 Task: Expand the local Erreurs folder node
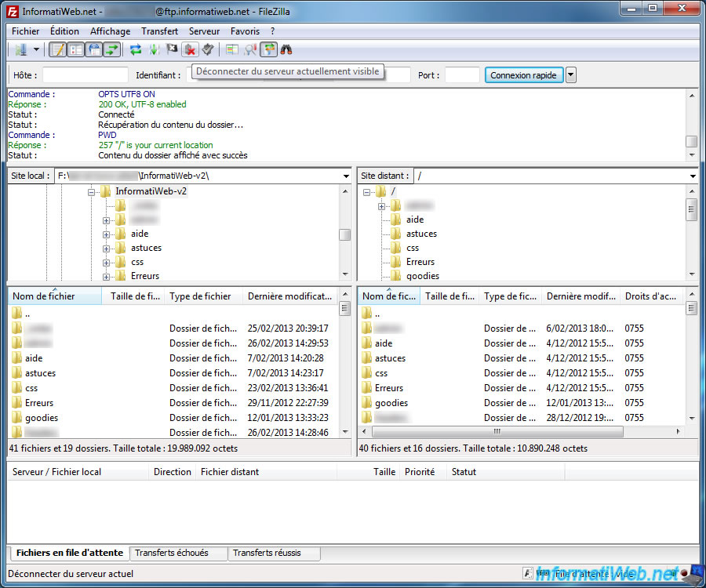click(106, 277)
